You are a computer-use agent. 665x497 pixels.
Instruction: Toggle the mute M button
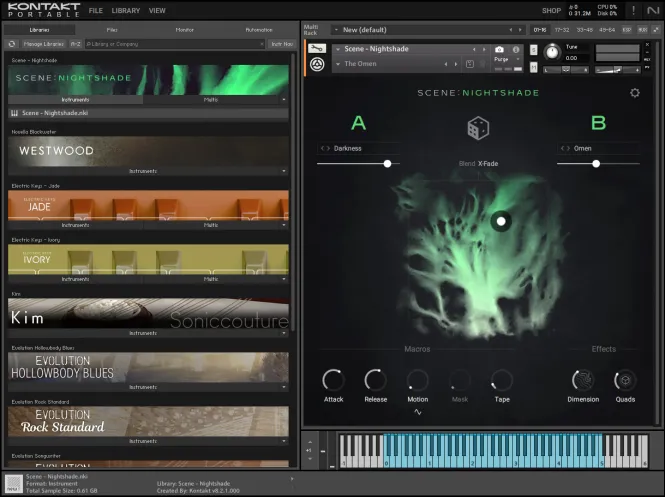point(533,64)
